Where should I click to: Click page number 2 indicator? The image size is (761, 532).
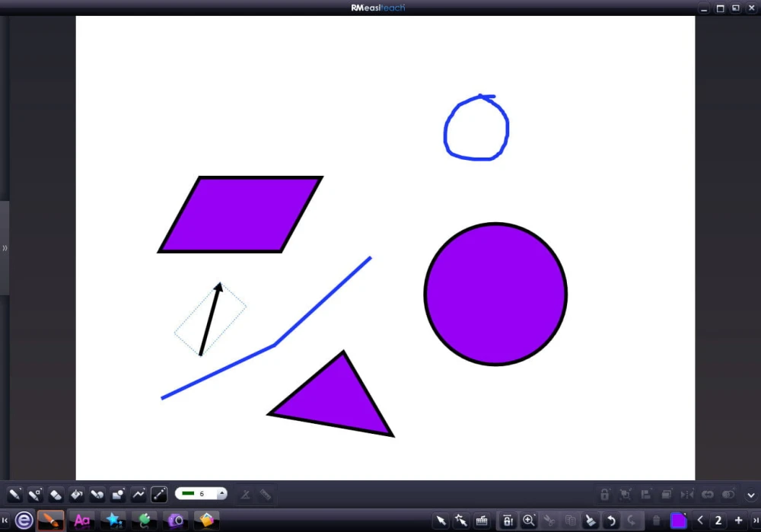(718, 521)
